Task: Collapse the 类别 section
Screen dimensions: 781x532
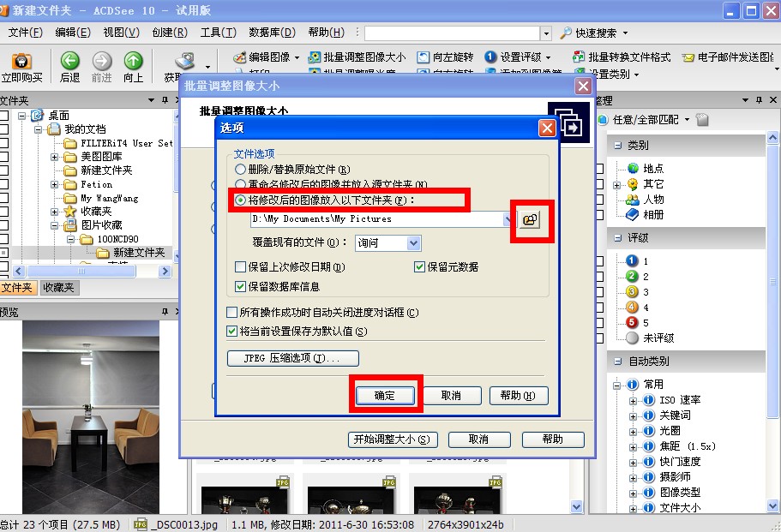Action: pos(618,146)
